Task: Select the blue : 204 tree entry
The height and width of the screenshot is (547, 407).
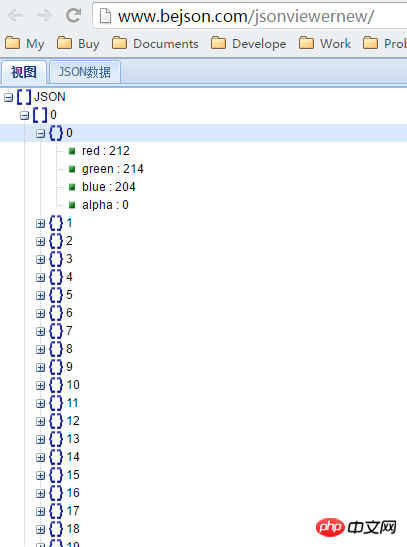Action: click(108, 187)
